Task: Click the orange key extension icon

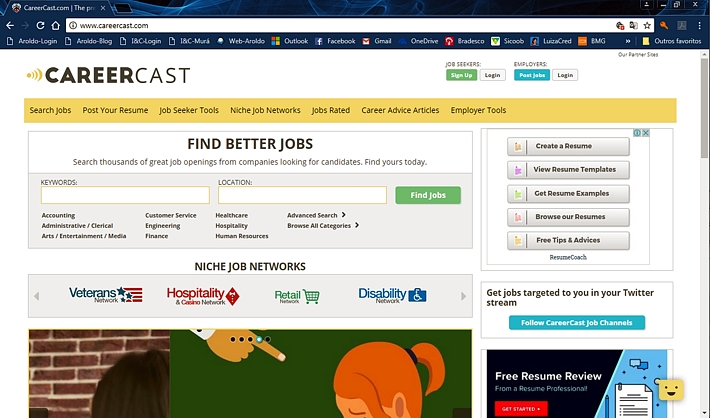Action: 664,25
